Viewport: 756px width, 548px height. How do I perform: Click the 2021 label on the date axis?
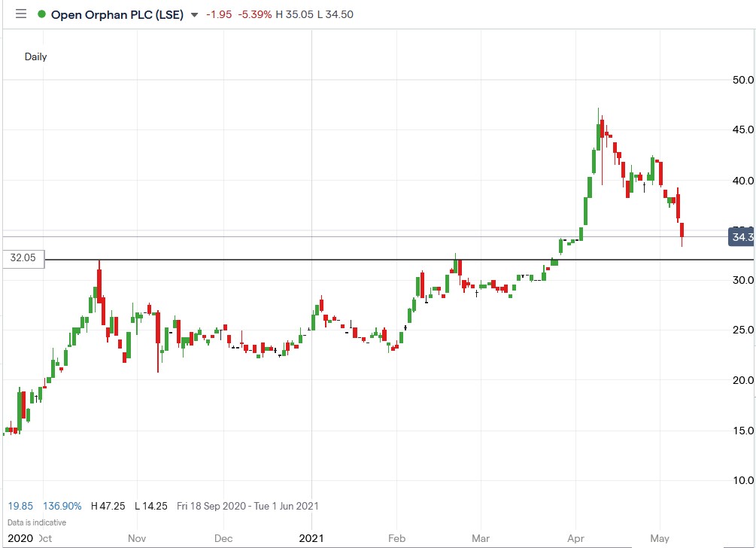pos(312,537)
